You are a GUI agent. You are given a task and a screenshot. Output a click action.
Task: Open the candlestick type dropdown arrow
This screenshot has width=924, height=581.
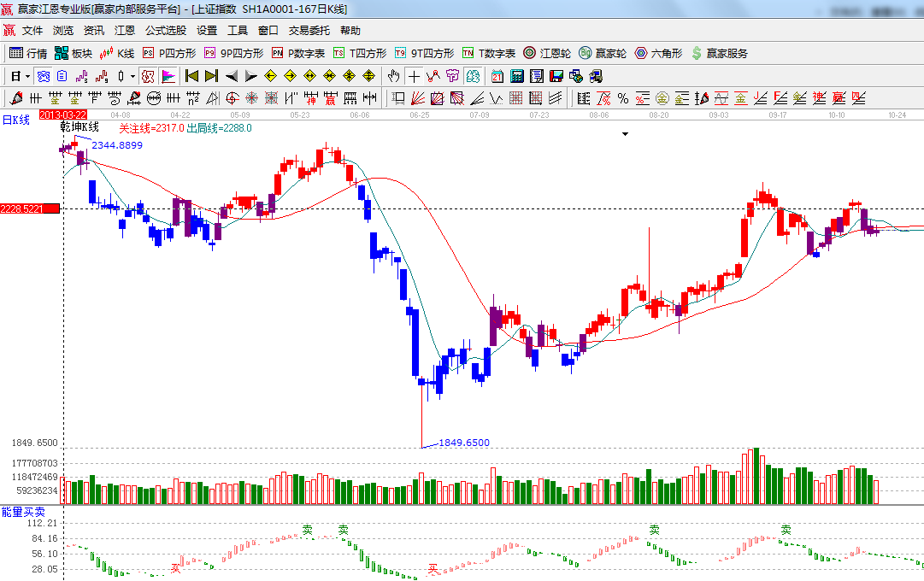[x=132, y=76]
